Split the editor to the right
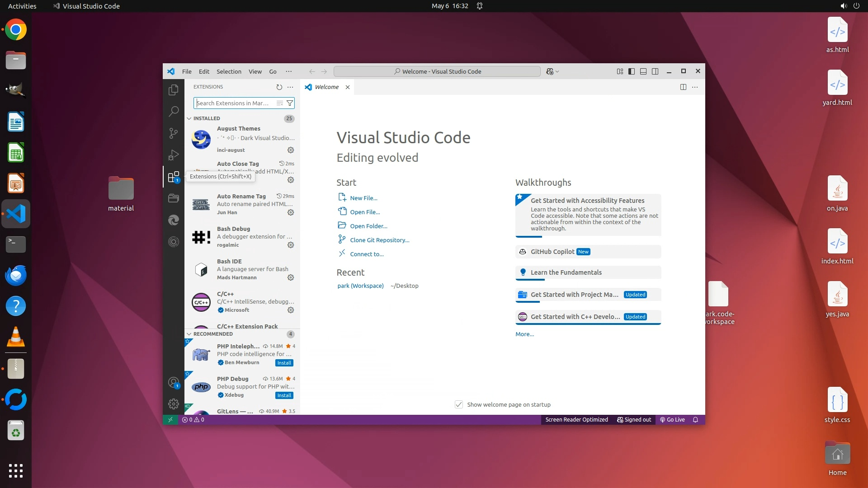The height and width of the screenshot is (488, 868). pyautogui.click(x=683, y=87)
